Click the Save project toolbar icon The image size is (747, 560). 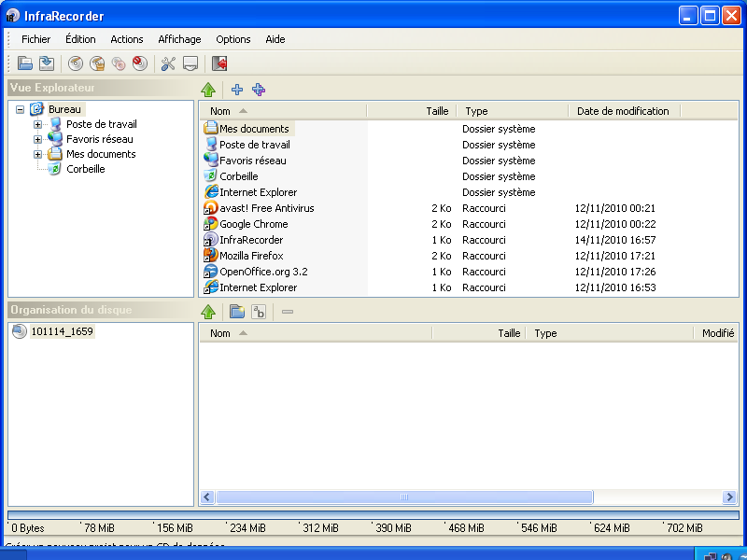tap(46, 63)
